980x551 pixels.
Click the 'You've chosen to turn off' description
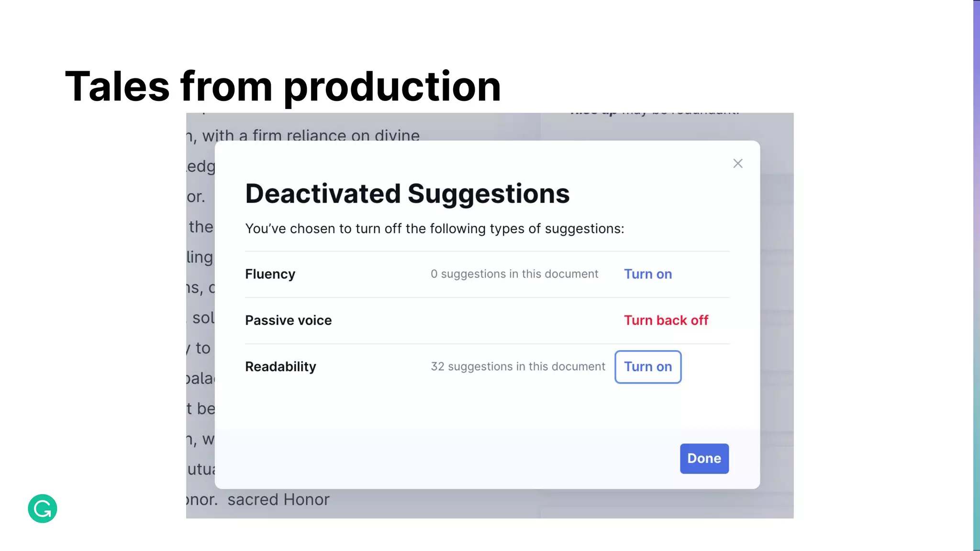click(x=434, y=229)
